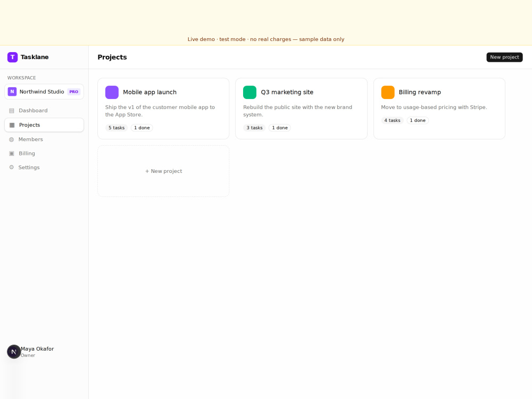Click the orange Billing revamp project icon
Viewport: 532px width, 399px height.
388,92
